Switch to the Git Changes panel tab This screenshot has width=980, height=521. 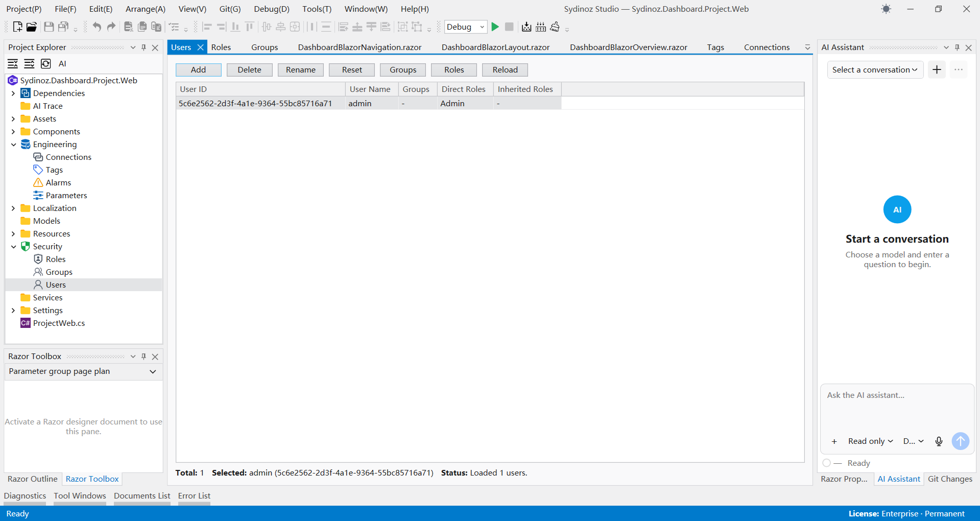(x=950, y=479)
